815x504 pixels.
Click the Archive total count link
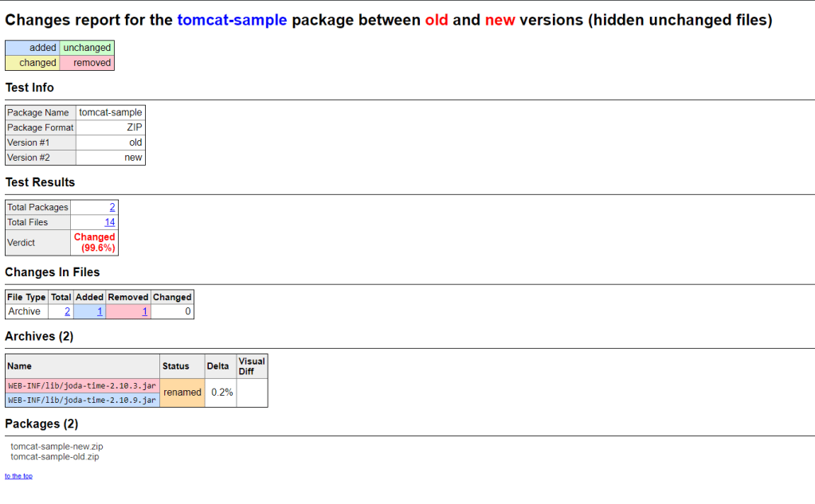(67, 311)
